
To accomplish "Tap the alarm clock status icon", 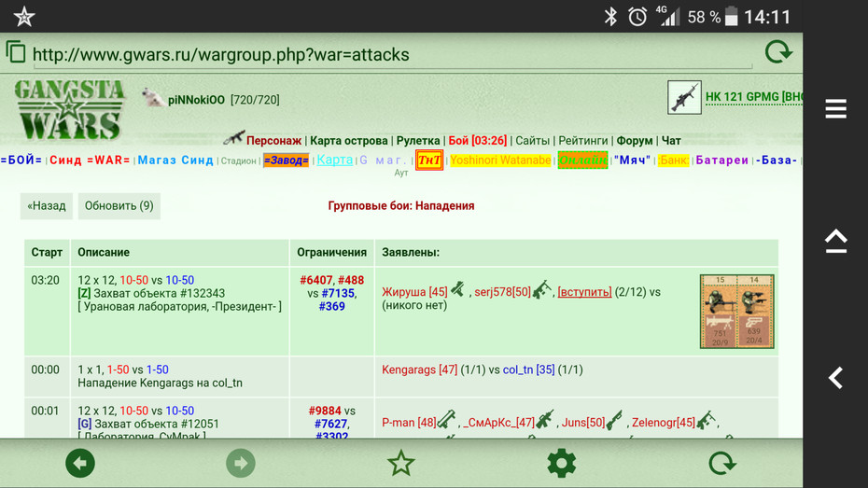I will tap(637, 17).
